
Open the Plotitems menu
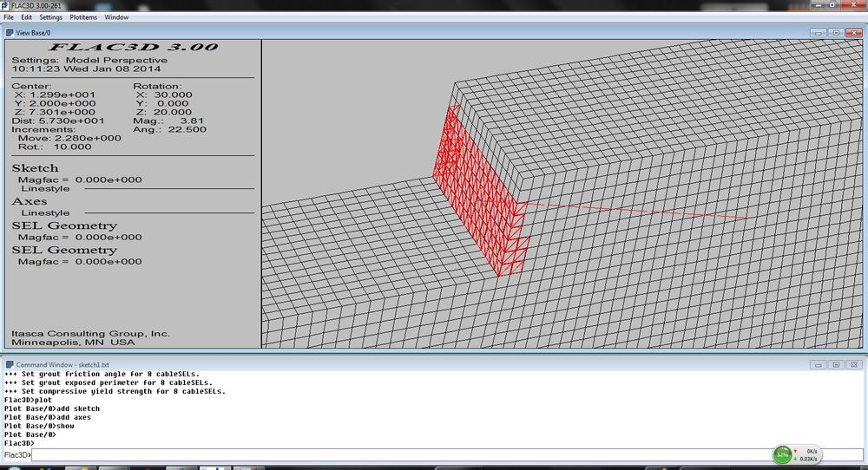click(83, 17)
